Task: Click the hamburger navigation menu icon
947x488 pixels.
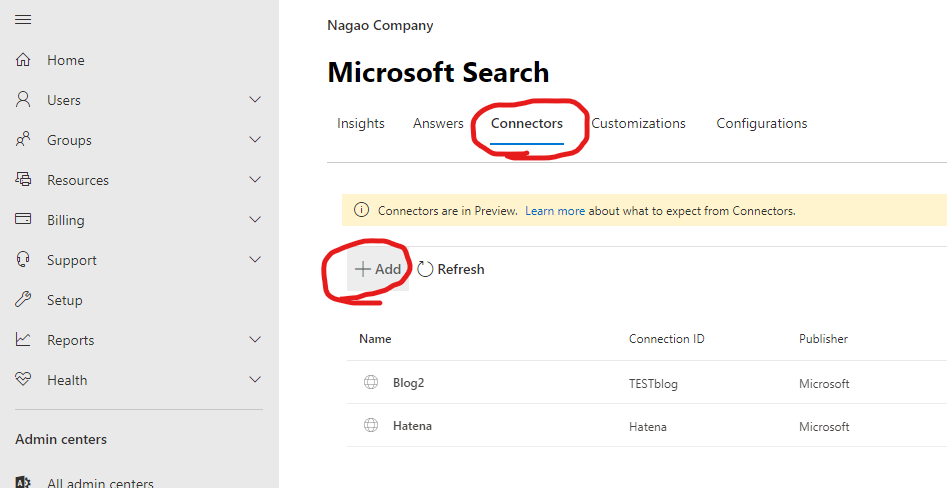Action: [x=23, y=20]
